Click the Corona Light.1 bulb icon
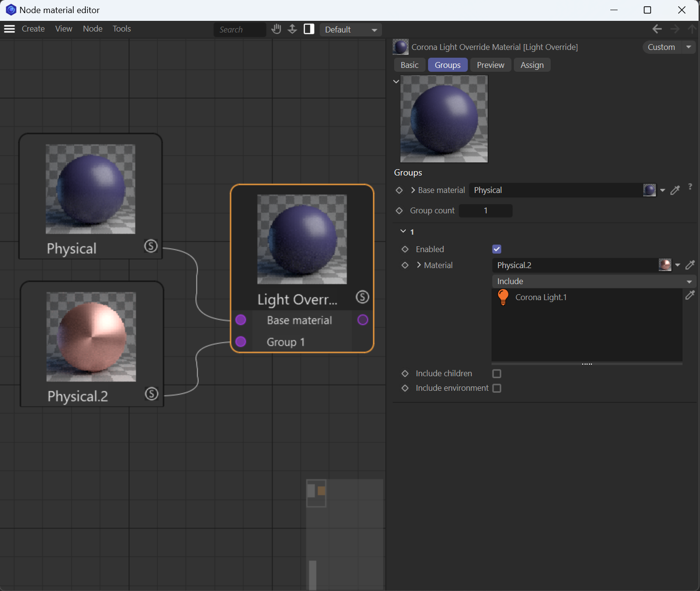Image resolution: width=700 pixels, height=591 pixels. 503,297
